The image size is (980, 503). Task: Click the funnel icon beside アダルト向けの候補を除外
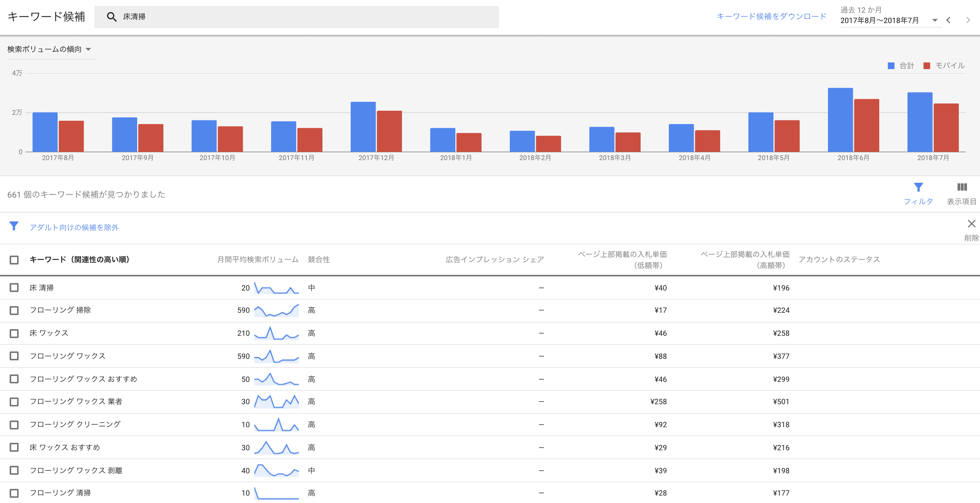(14, 226)
